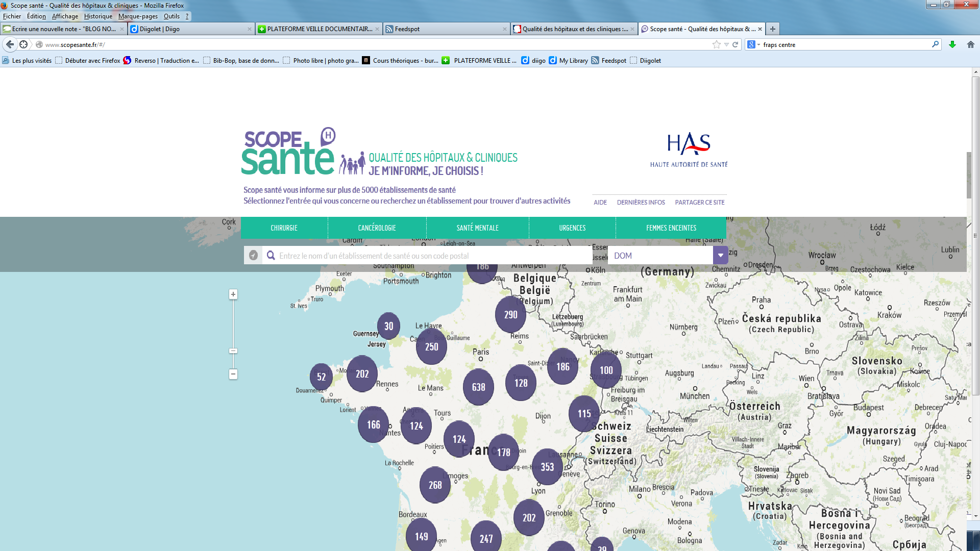980x551 pixels.
Task: Open the DERNIÈRES INFOS link
Action: [x=641, y=203]
